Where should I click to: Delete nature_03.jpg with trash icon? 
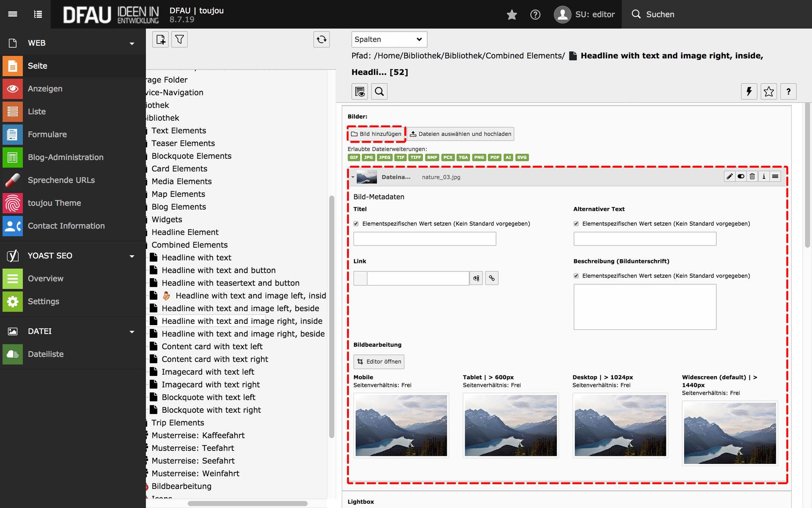[752, 177]
